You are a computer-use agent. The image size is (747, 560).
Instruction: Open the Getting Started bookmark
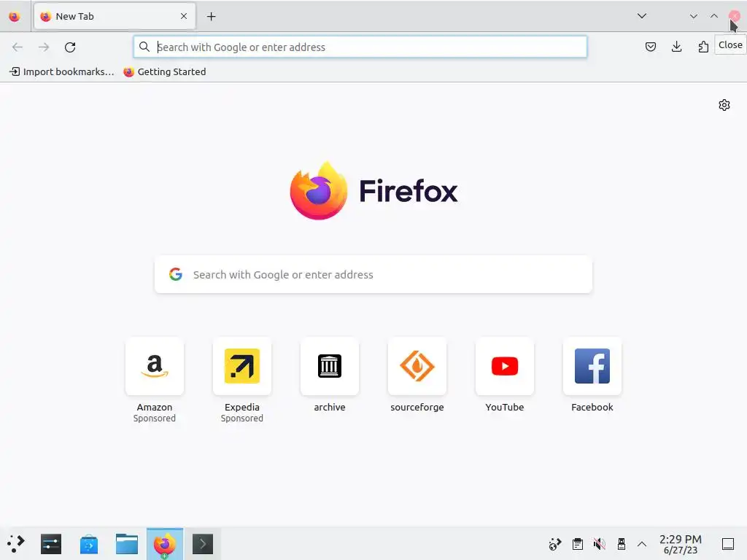coord(165,72)
